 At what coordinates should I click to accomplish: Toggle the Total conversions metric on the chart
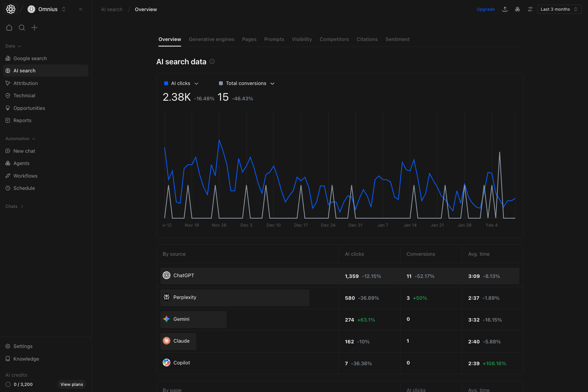point(246,83)
